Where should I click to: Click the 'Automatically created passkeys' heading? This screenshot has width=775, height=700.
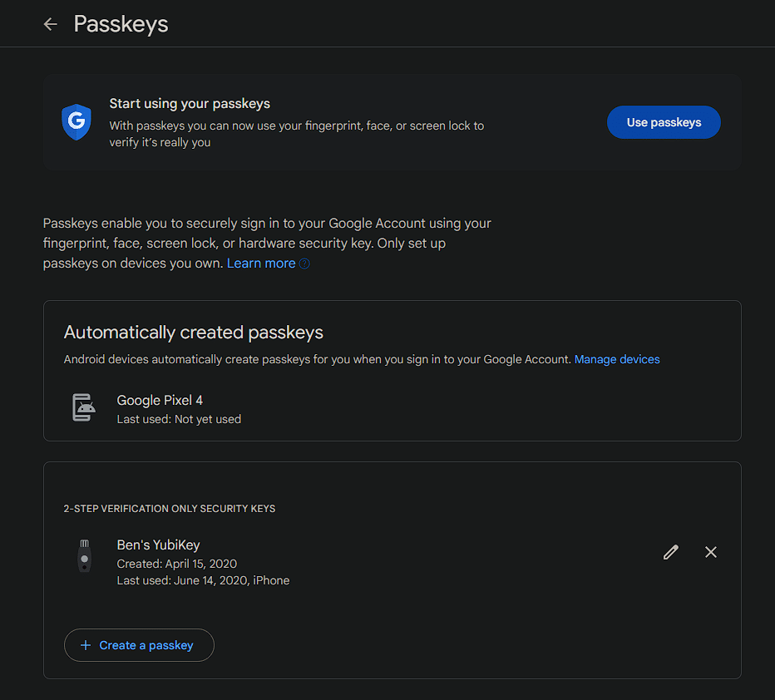tap(193, 333)
